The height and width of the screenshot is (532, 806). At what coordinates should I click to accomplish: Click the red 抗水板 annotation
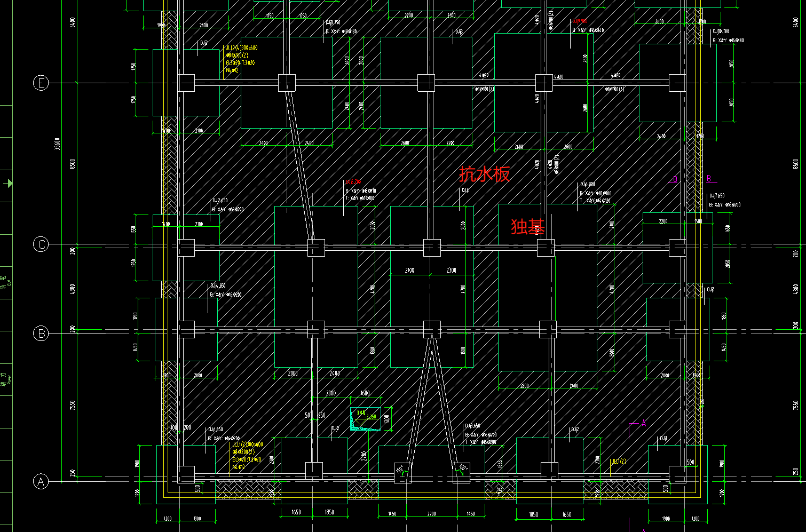[485, 174]
